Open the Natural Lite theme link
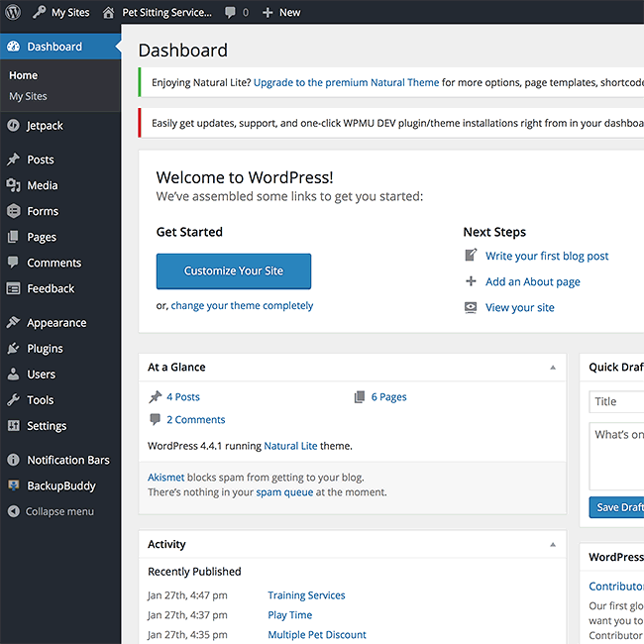The width and height of the screenshot is (644, 644). 290,446
